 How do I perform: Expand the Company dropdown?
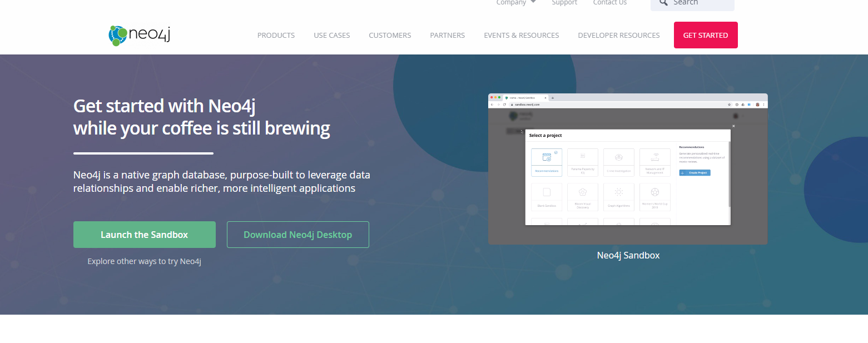(516, 2)
